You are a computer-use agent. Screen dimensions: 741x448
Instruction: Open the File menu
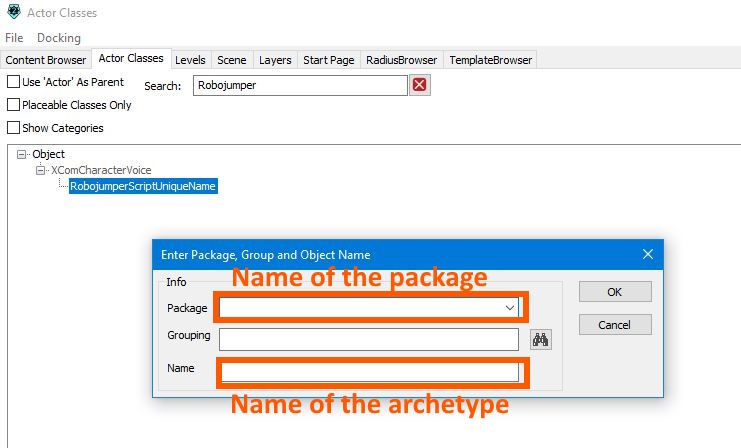pyautogui.click(x=14, y=38)
